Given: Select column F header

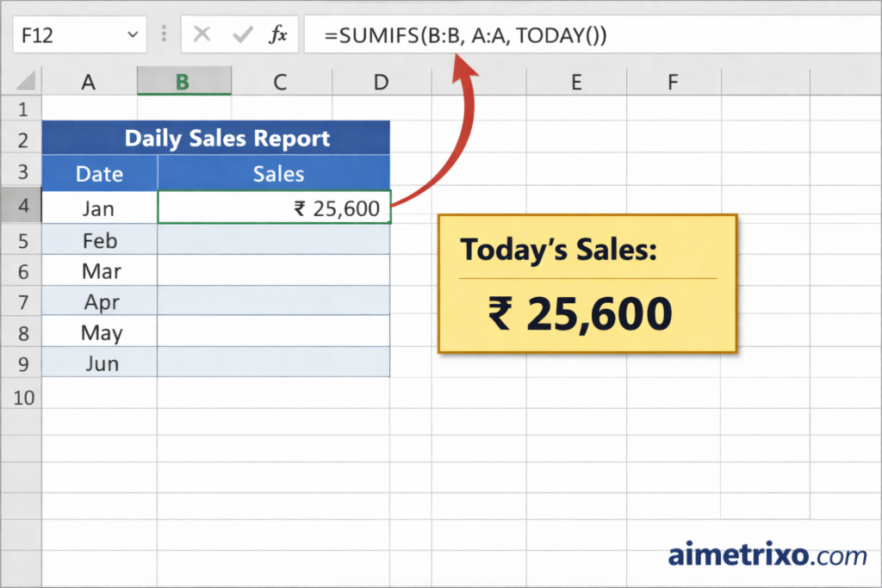Looking at the screenshot, I should pos(672,81).
